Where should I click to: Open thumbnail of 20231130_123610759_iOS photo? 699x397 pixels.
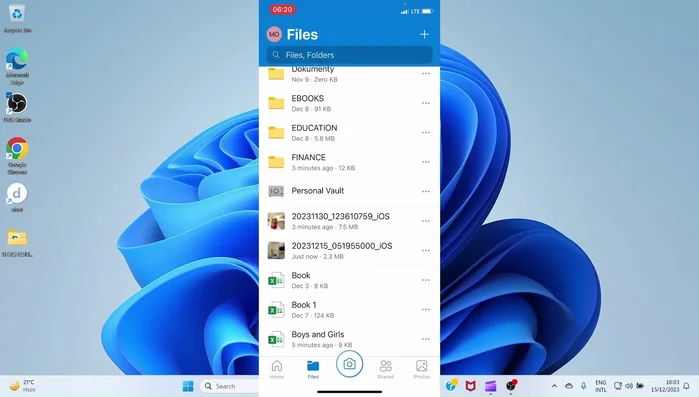coord(276,221)
